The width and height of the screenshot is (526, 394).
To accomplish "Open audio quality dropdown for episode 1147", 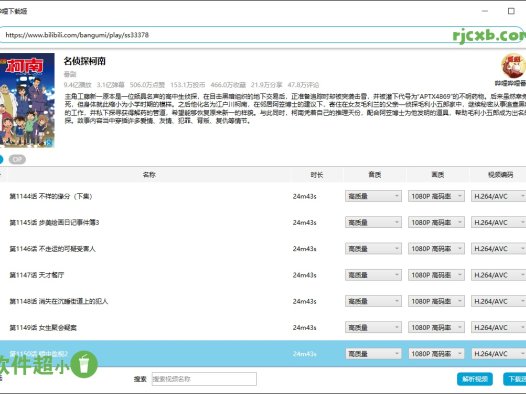I will click(x=373, y=275).
